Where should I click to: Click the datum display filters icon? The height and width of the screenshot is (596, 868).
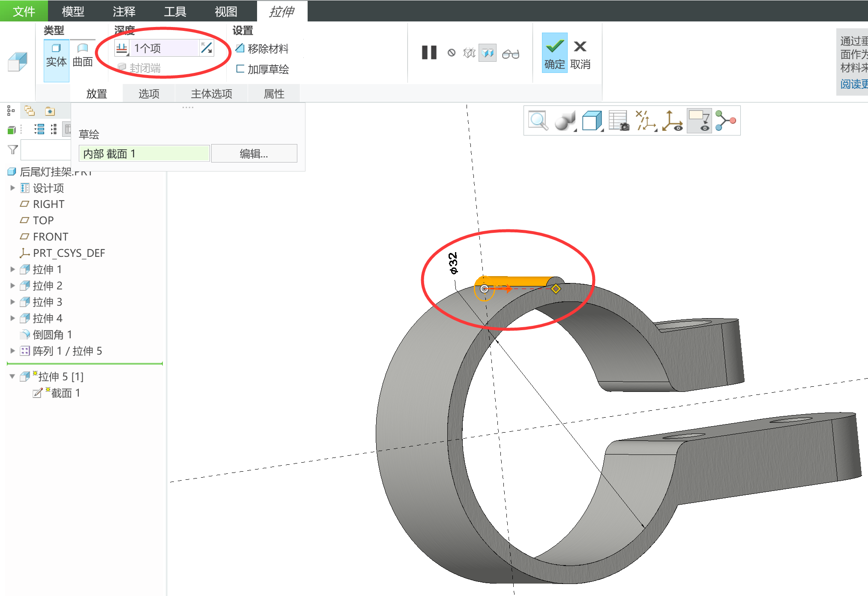point(646,120)
